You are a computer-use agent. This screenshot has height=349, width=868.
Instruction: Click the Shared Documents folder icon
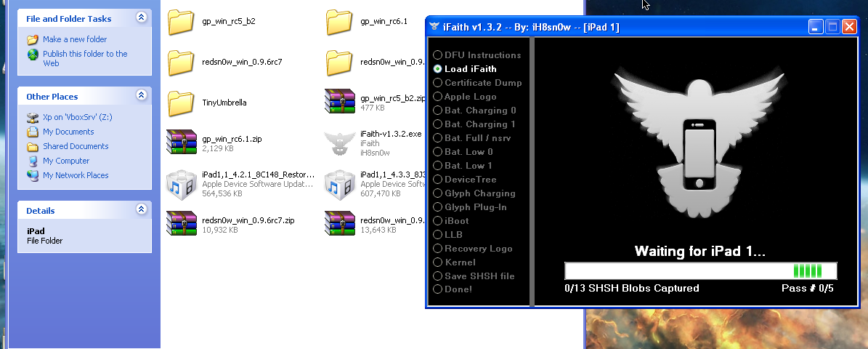pos(33,147)
